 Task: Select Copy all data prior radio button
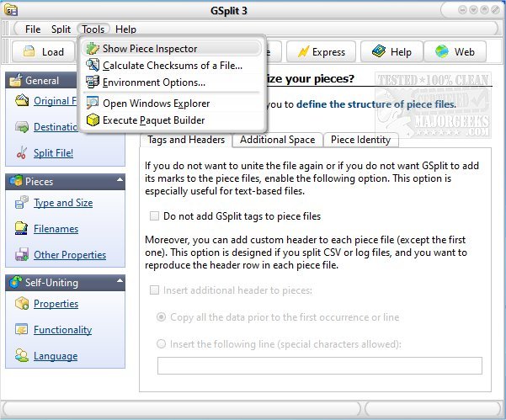coord(161,317)
